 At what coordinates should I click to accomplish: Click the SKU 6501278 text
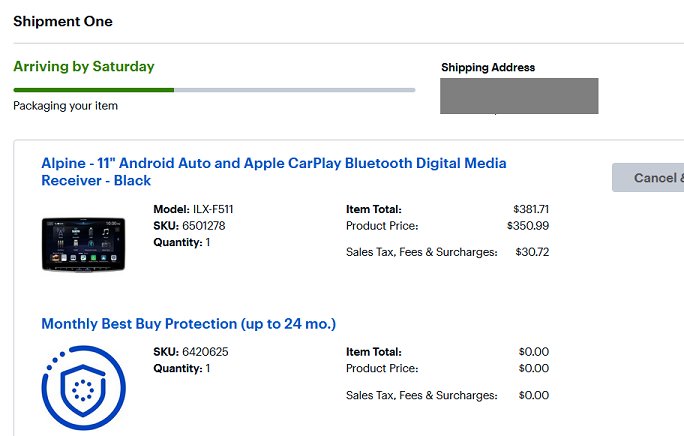(189, 226)
